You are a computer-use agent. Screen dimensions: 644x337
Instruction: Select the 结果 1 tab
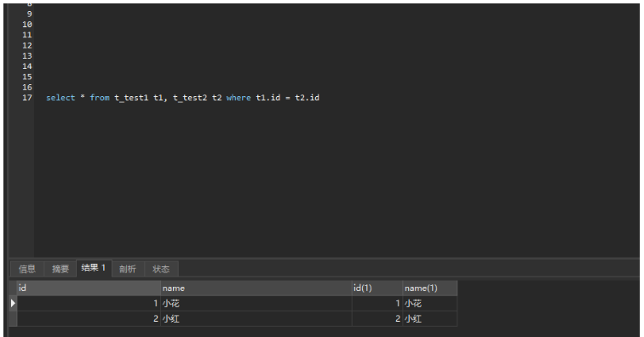click(x=94, y=268)
